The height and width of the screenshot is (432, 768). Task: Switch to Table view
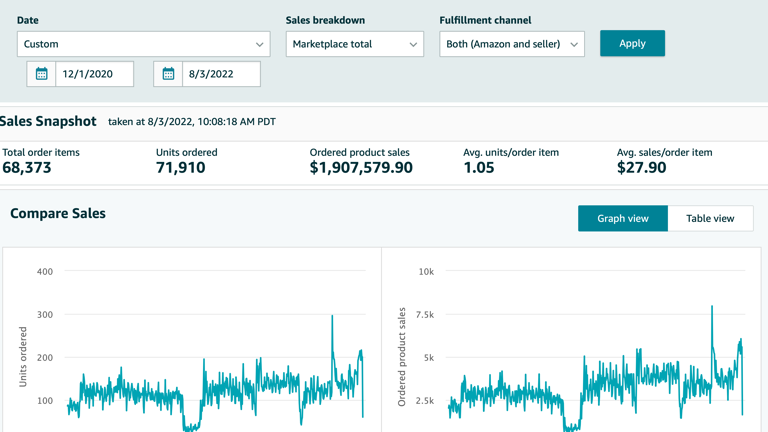click(710, 218)
